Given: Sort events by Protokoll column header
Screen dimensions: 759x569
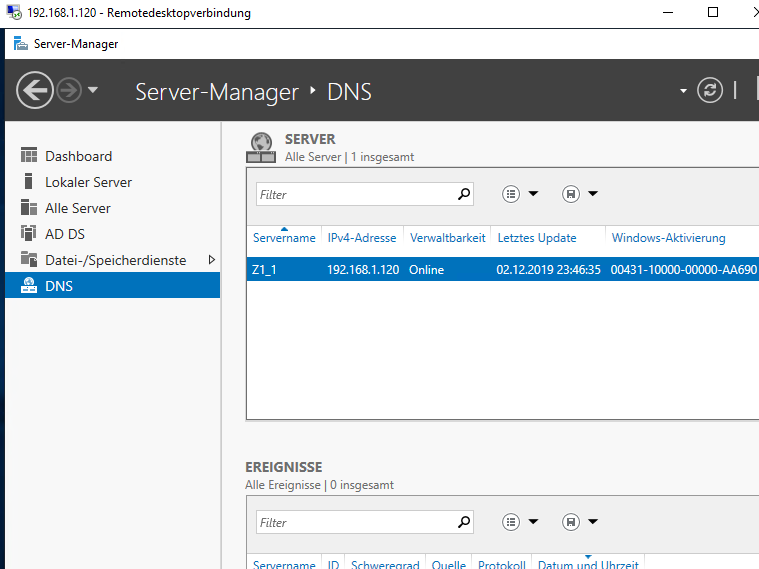Looking at the screenshot, I should [x=501, y=564].
